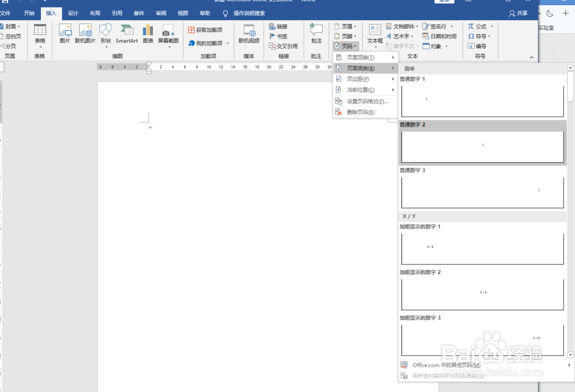This screenshot has width=575, height=392.
Task: Expand 页面顶端 top of page submenu
Action: (x=365, y=57)
